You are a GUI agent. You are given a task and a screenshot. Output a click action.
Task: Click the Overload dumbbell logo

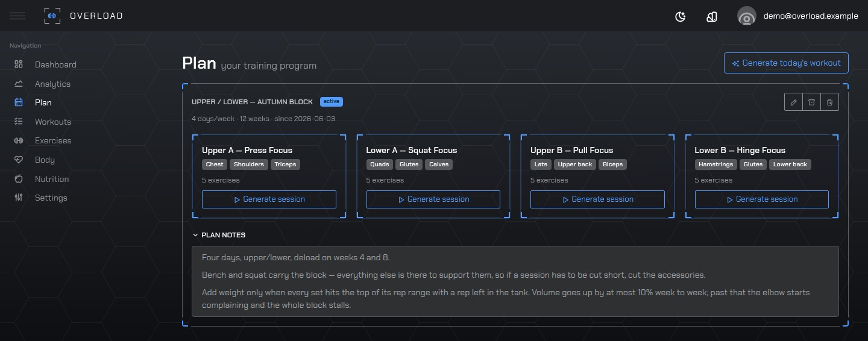tap(52, 16)
